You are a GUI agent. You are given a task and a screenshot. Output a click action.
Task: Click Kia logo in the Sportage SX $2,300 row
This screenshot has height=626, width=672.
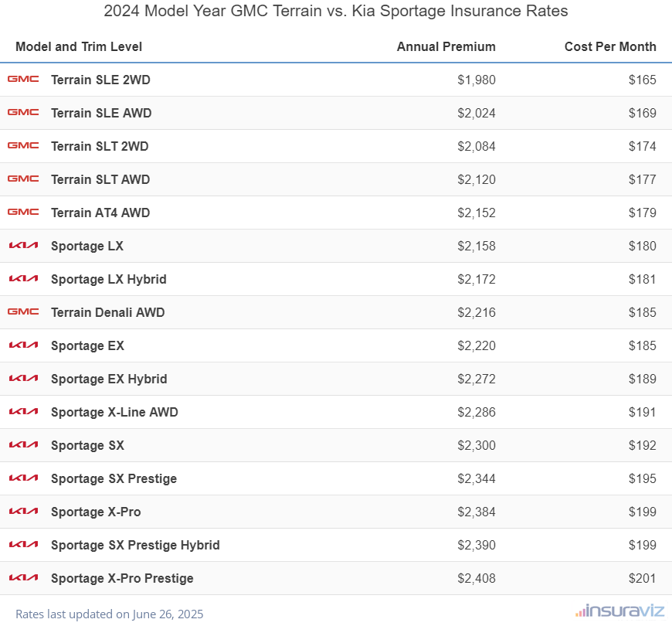pos(24,444)
